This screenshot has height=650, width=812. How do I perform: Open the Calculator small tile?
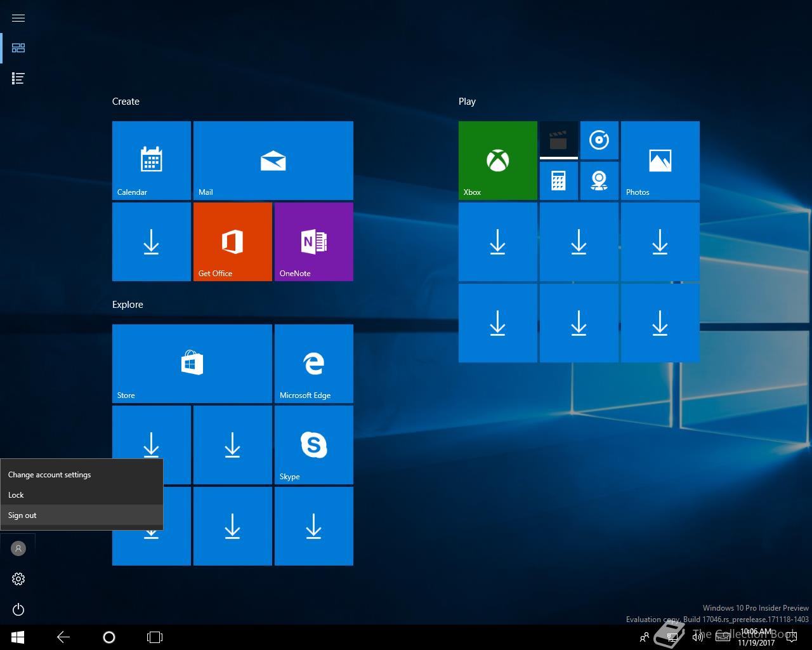pos(559,181)
